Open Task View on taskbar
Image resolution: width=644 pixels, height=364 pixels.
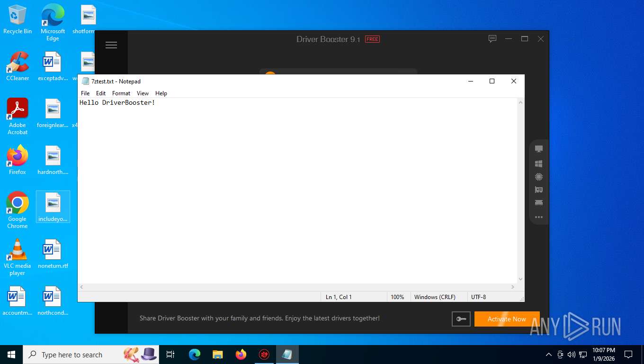170,355
